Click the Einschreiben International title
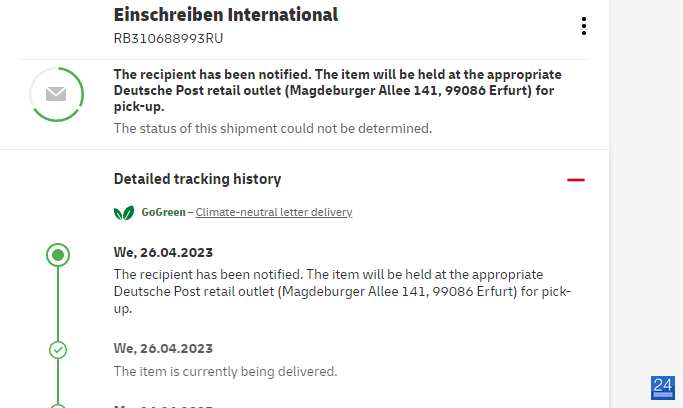Screen dimensions: 683x408 click(226, 14)
